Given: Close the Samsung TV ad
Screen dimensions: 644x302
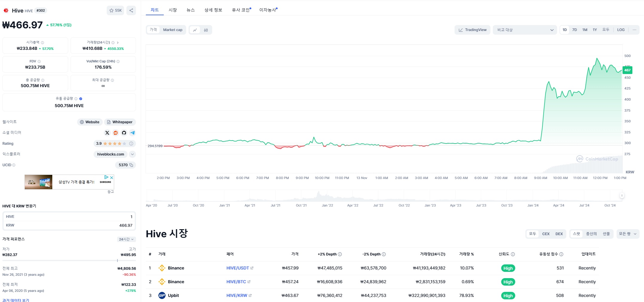Looking at the screenshot, I should click(111, 177).
